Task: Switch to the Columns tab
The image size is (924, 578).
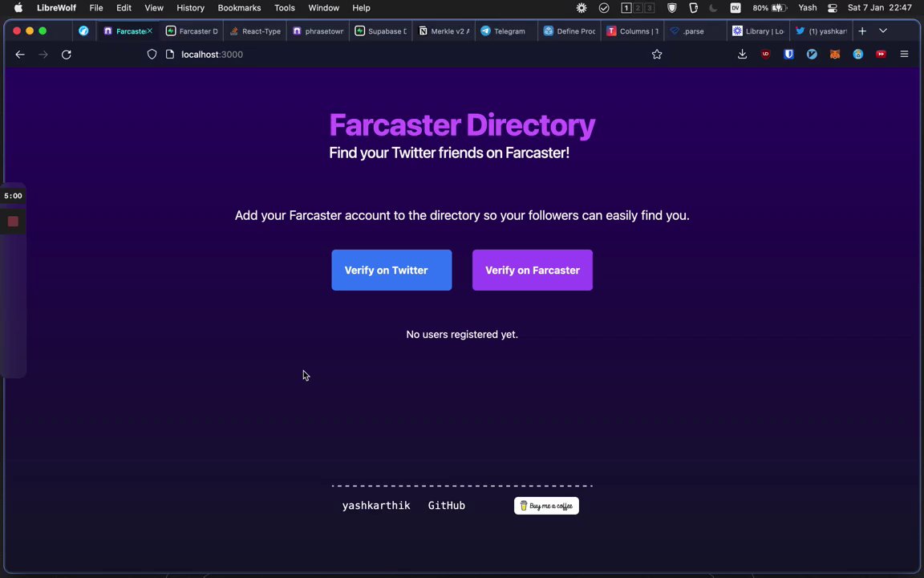Action: pos(633,31)
